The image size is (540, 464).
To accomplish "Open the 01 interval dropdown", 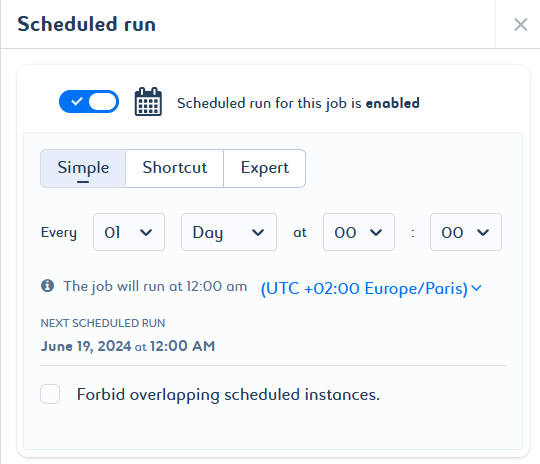I will [x=129, y=232].
